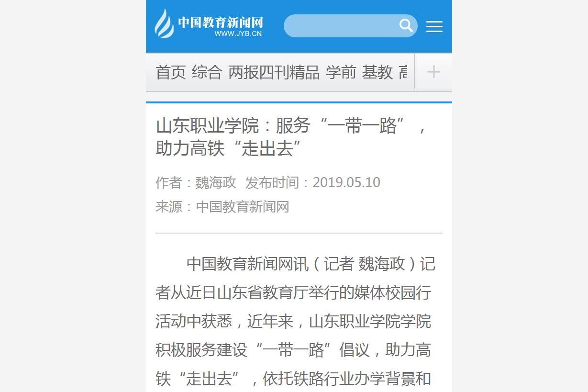Open the 基教 channel tab
The width and height of the screenshot is (588, 392).
pos(377,72)
